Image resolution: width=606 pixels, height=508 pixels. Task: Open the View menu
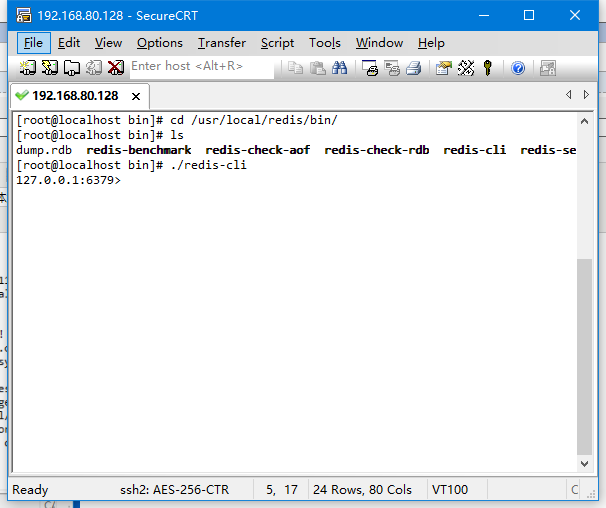pyautogui.click(x=108, y=43)
